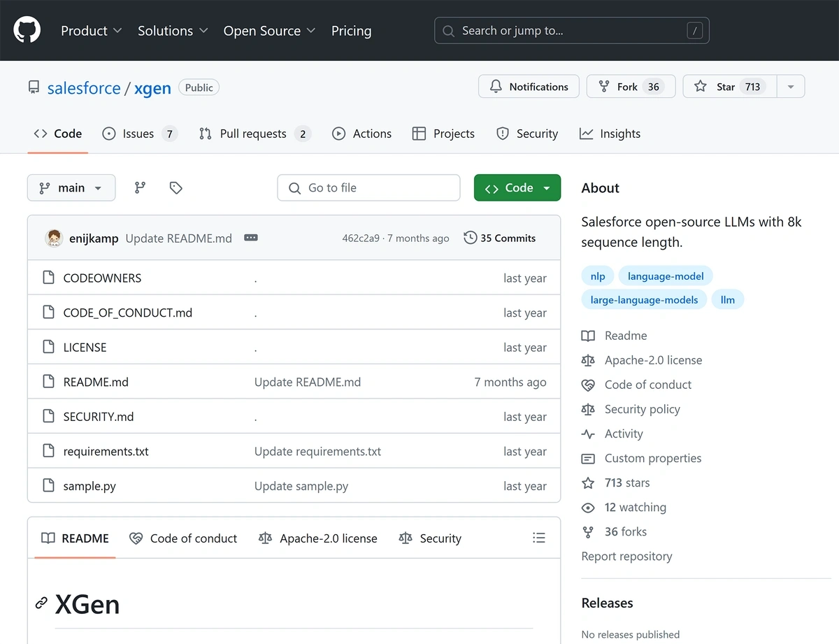
Task: Click the history clock icon for commits
Action: 471,238
